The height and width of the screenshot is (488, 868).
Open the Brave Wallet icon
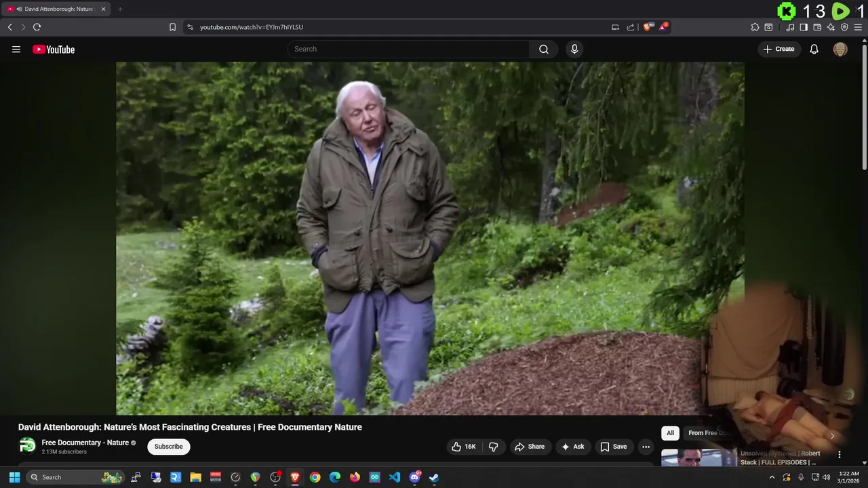coord(817,27)
